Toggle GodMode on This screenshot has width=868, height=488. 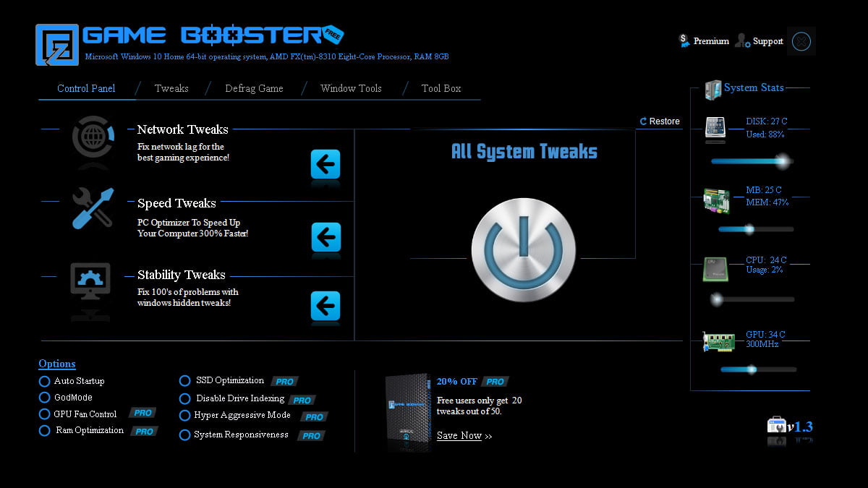point(44,398)
